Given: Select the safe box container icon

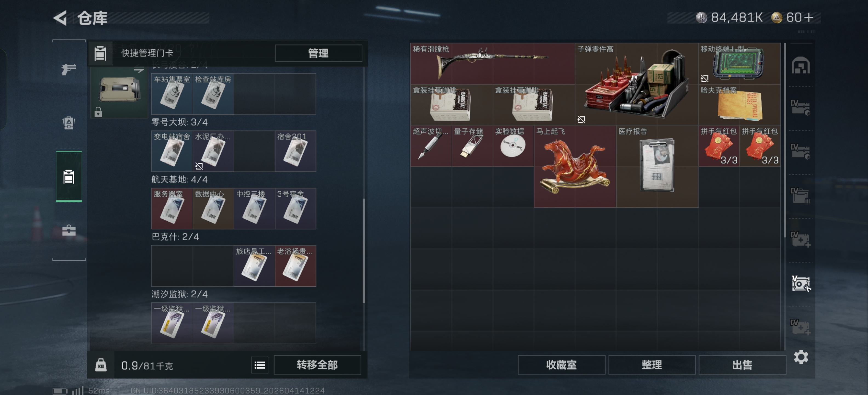Looking at the screenshot, I should [801, 284].
